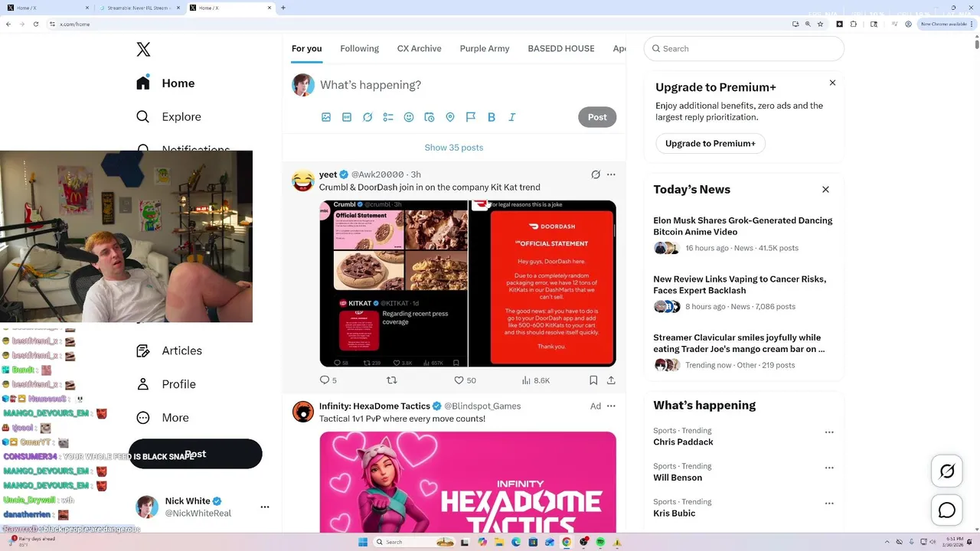Open Articles in sidebar

pos(169,350)
